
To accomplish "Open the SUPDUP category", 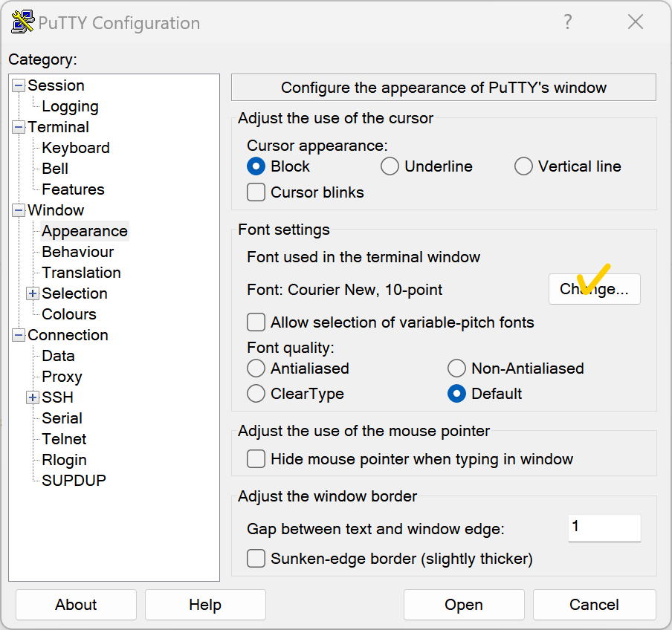I will (74, 481).
